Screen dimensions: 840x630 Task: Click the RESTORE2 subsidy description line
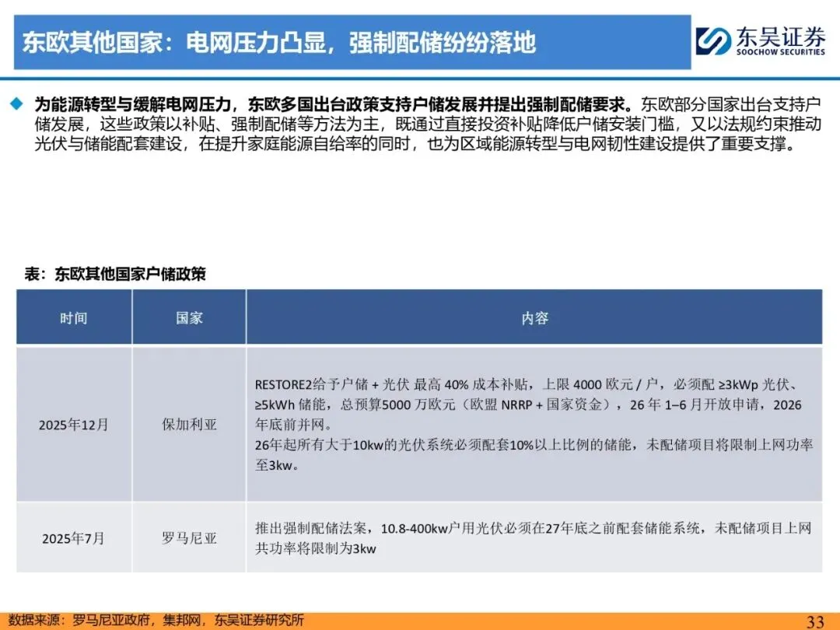[x=527, y=385]
